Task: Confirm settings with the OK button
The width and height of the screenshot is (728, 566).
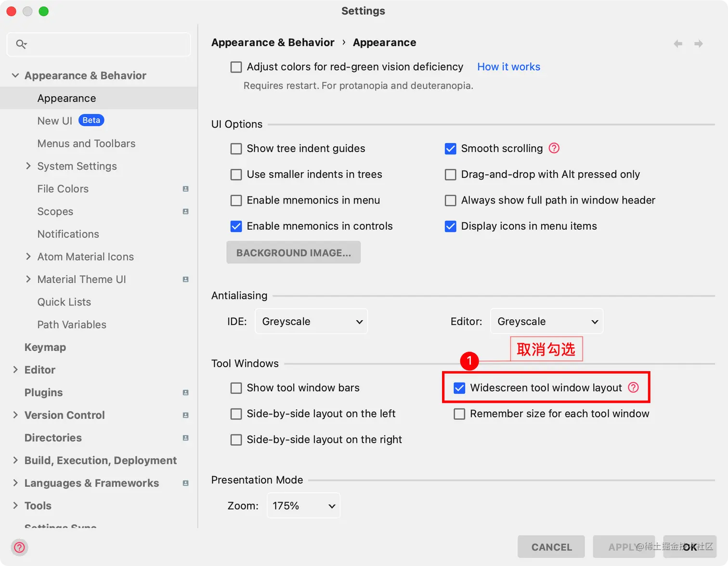Action: point(690,547)
